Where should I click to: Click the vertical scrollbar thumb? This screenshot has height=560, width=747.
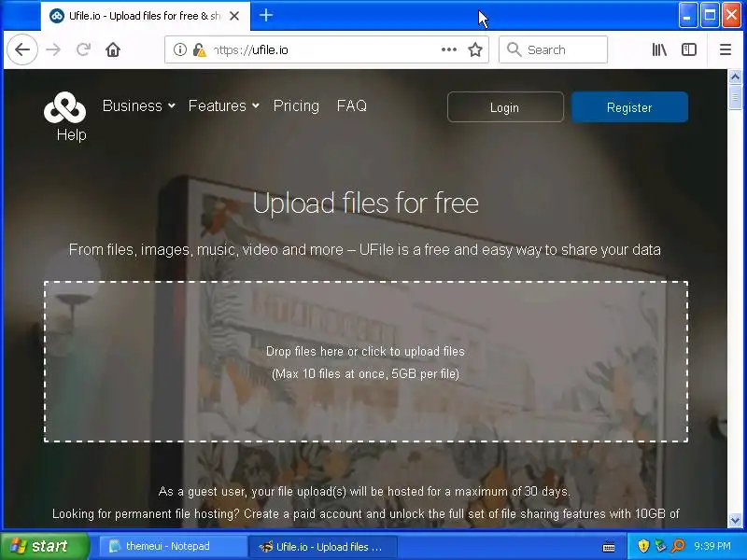[735, 98]
